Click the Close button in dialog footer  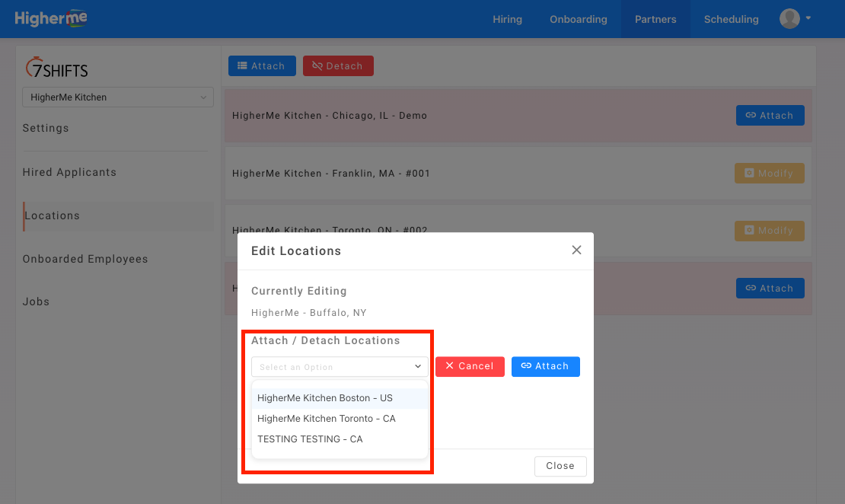pyautogui.click(x=560, y=466)
